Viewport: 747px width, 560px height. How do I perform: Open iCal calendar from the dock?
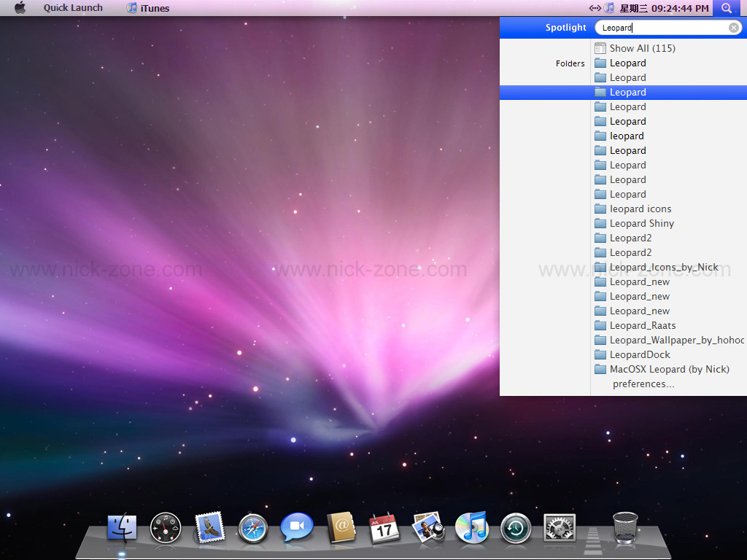pyautogui.click(x=384, y=528)
